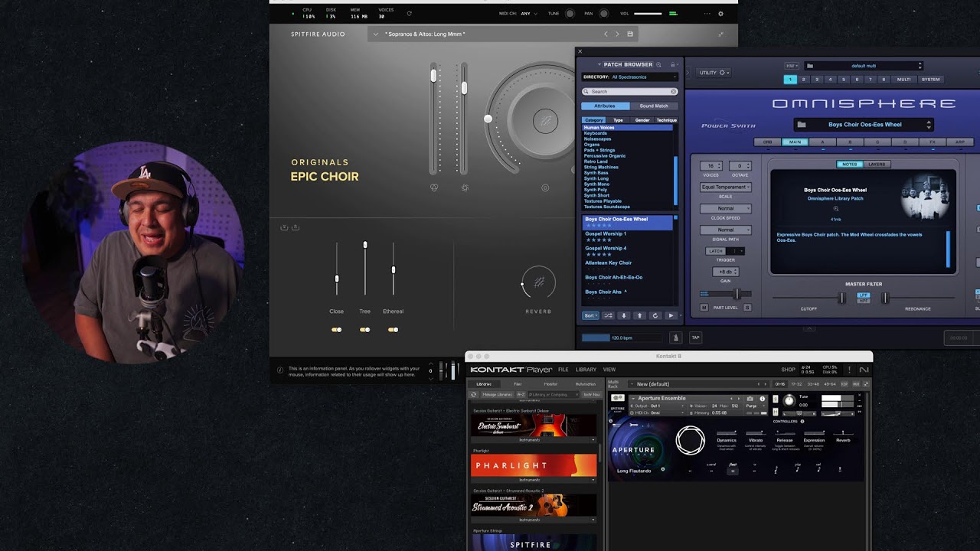The image size is (980, 551).
Task: Open settings gear in Spitfire Epic Choir
Action: [720, 14]
